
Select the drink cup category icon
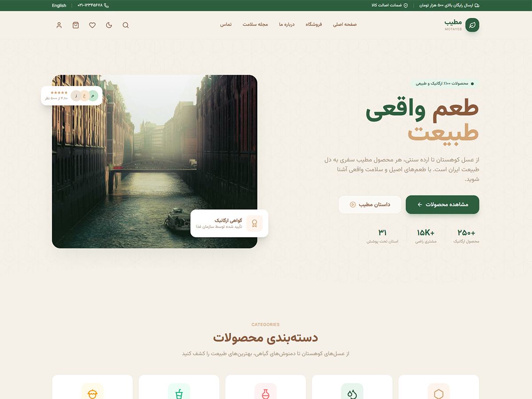tap(179, 394)
